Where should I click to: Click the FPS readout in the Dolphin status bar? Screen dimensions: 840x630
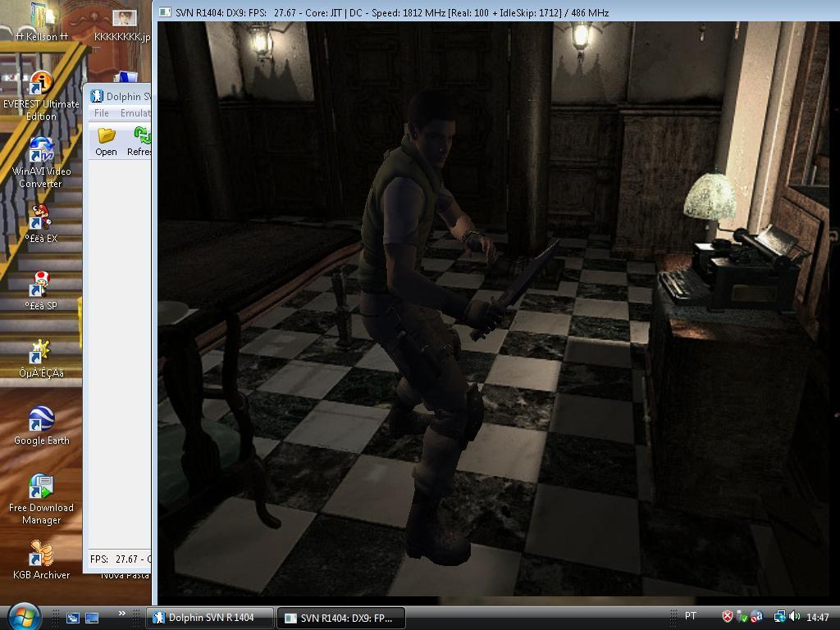pyautogui.click(x=120, y=559)
